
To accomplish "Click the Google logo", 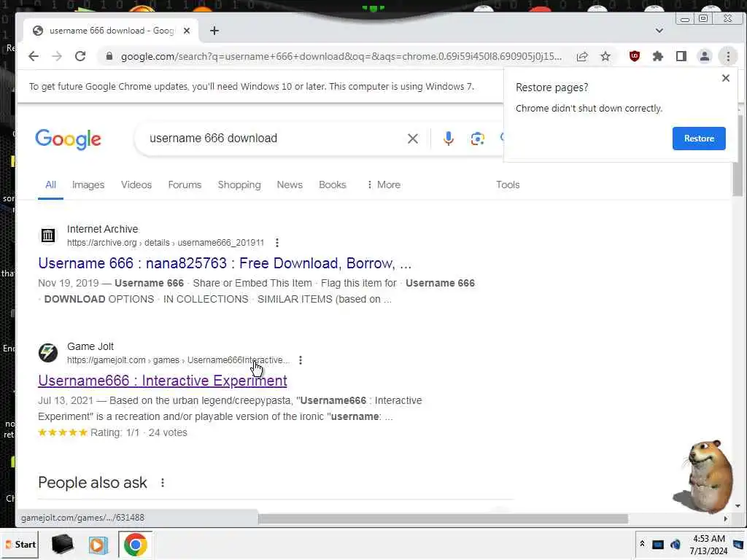I will [x=68, y=139].
